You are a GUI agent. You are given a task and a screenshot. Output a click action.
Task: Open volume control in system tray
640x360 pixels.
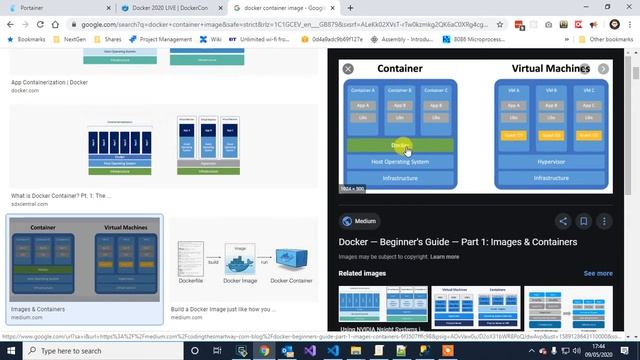[576, 351]
